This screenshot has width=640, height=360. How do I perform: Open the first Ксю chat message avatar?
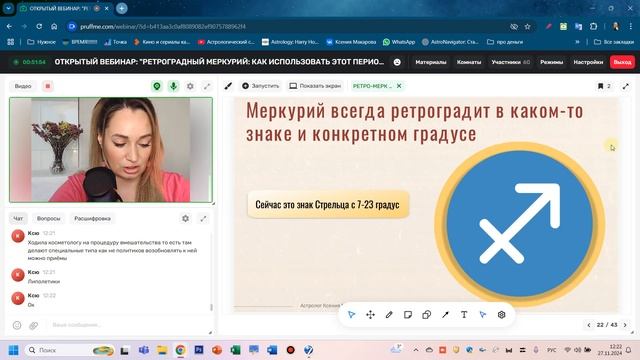[x=18, y=236]
